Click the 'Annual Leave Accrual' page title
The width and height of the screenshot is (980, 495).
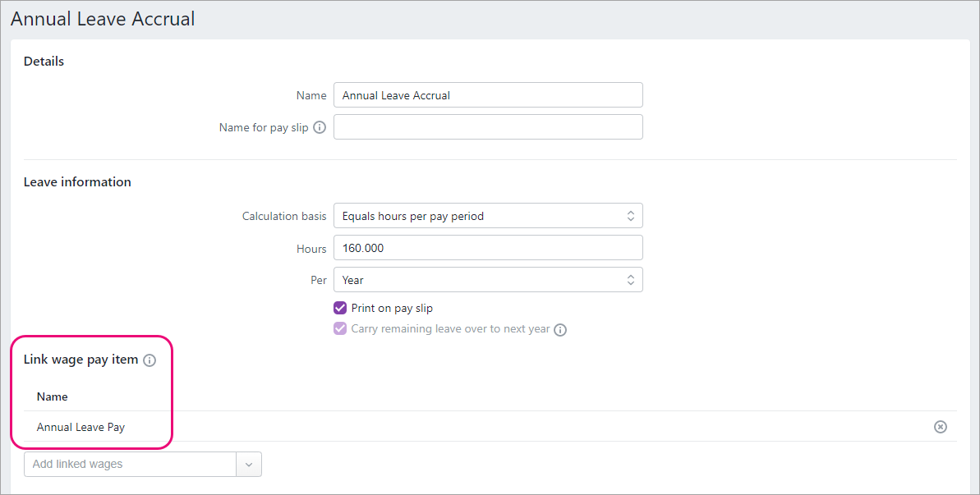coord(103,18)
